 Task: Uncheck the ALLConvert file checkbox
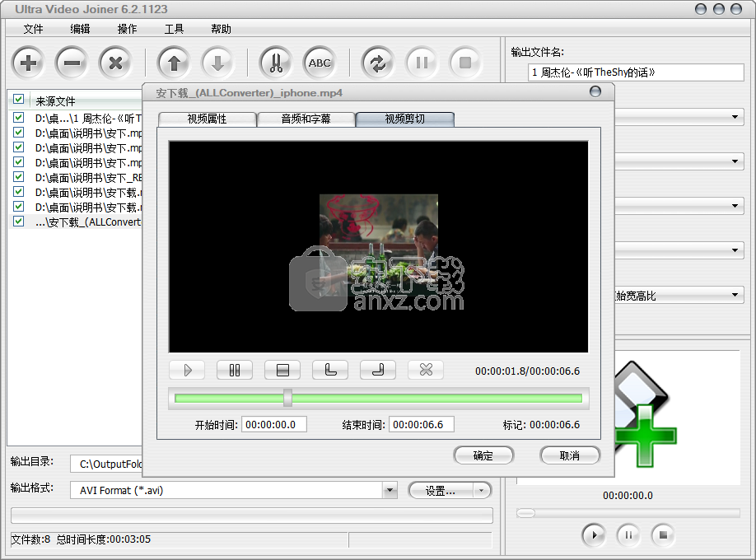pos(19,221)
